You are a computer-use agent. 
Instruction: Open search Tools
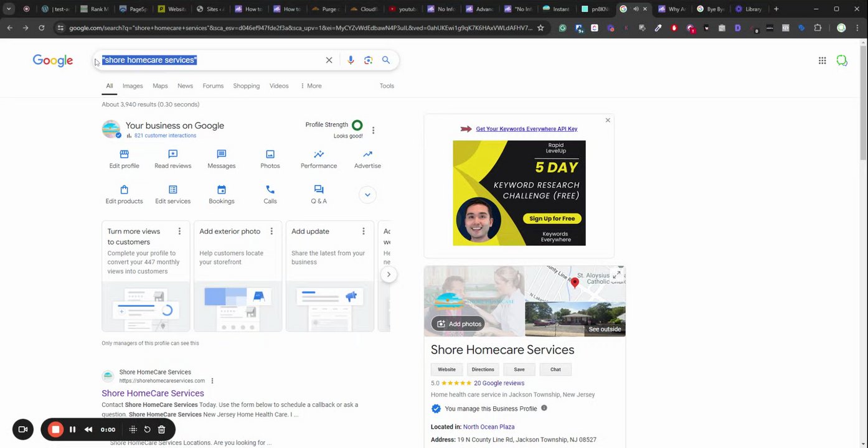[387, 86]
